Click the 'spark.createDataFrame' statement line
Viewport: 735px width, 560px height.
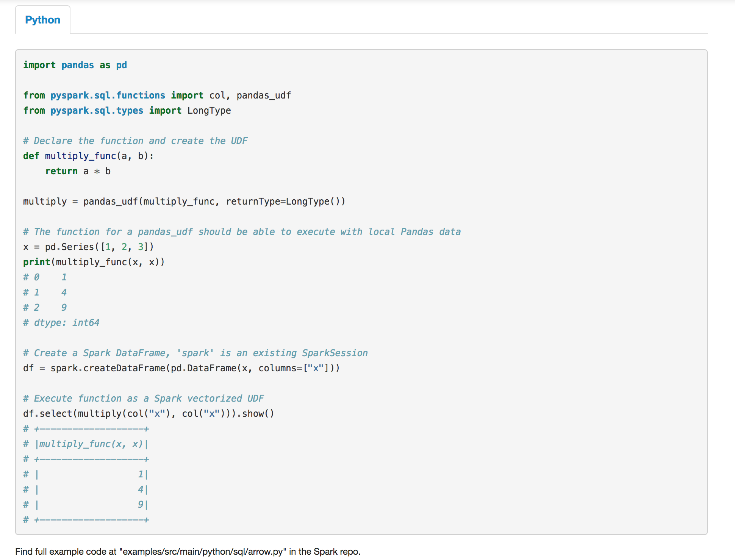tap(181, 368)
